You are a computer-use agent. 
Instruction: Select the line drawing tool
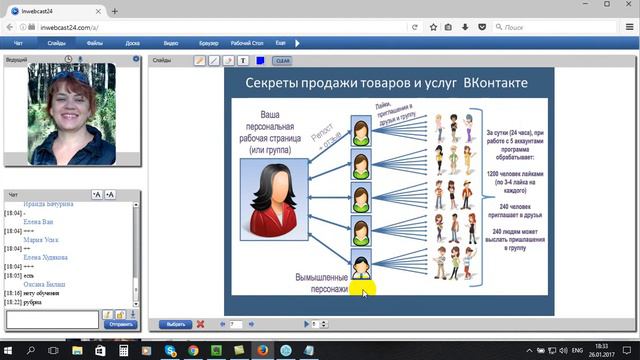click(x=214, y=61)
